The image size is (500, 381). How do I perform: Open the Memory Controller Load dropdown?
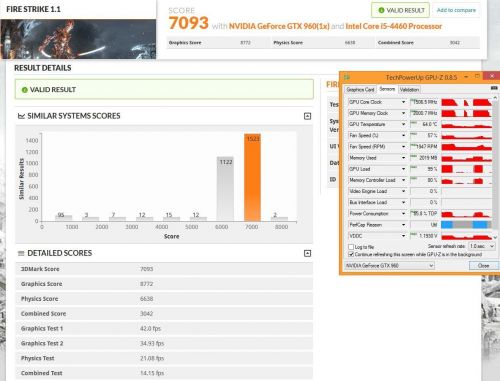[403, 180]
